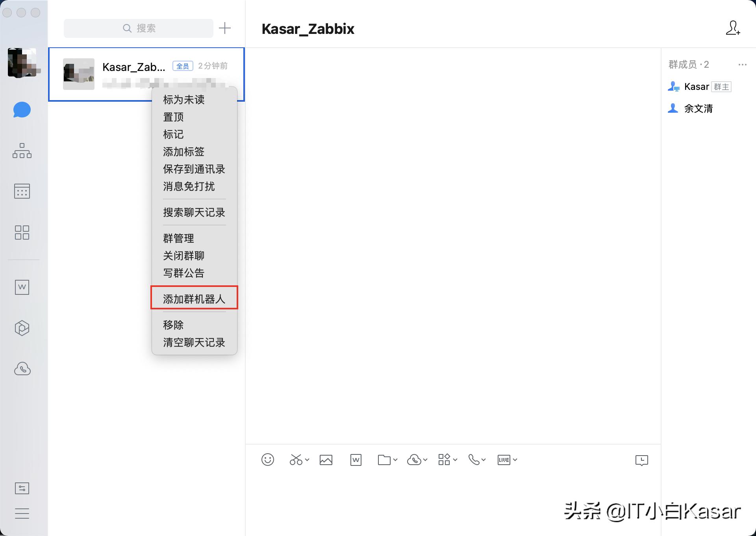Open the Workbench grid icon in sidebar

(x=22, y=233)
